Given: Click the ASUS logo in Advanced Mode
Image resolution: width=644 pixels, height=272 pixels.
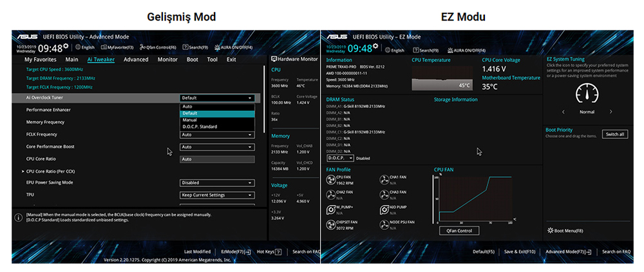Looking at the screenshot, I should (x=27, y=37).
